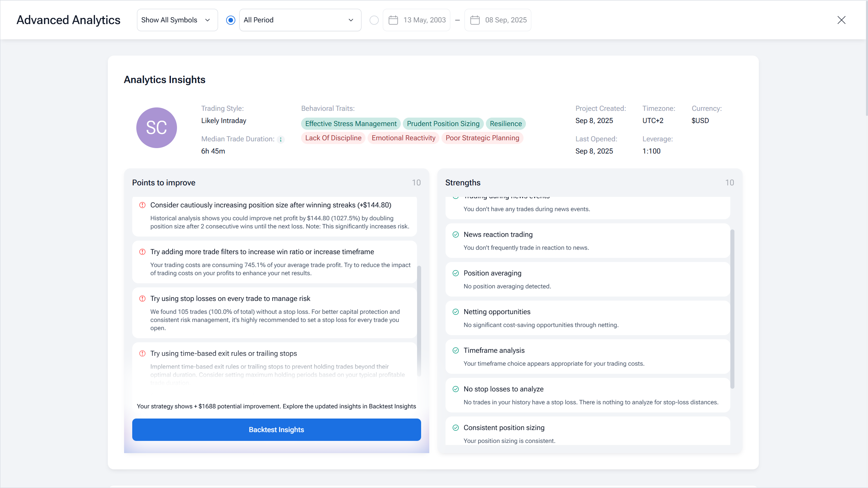Click the Strengths count 10
The width and height of the screenshot is (868, 488).
[730, 183]
